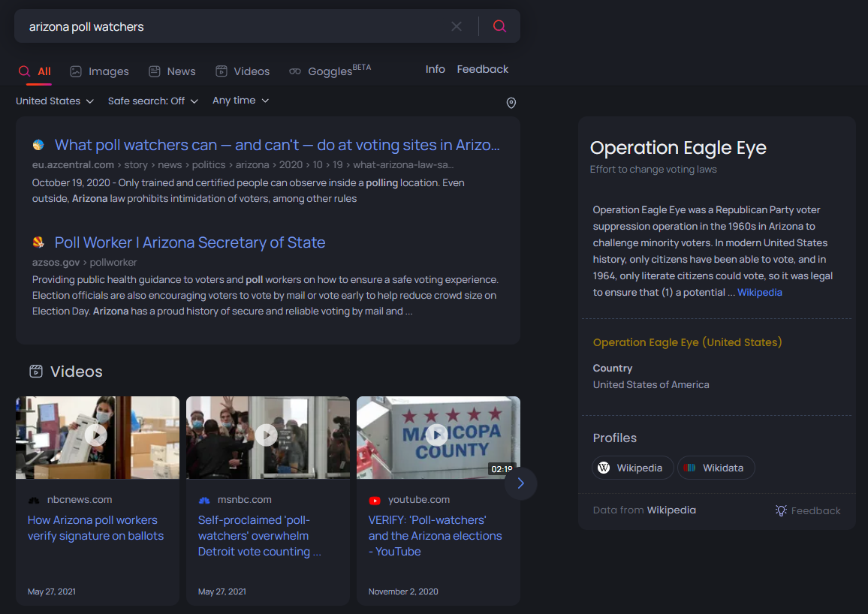Play the msnbc.com Detroit vote counting thumbnail
Image resolution: width=868 pixels, height=614 pixels.
(x=268, y=438)
